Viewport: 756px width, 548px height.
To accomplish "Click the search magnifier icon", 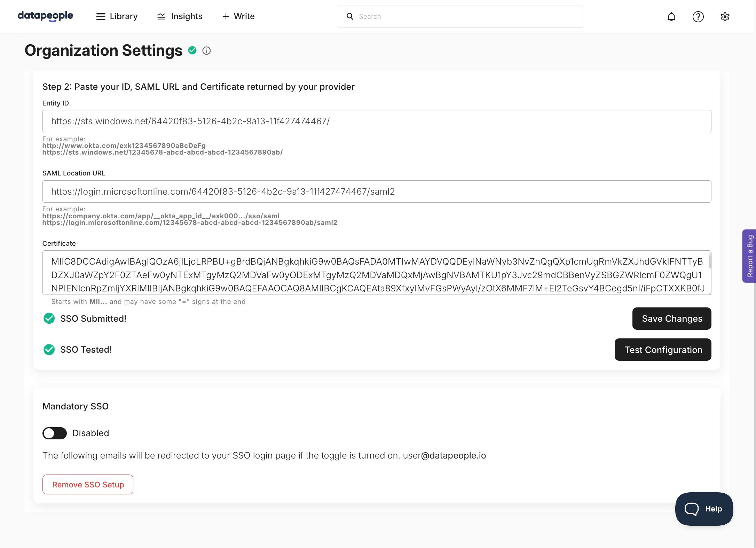I will [350, 16].
